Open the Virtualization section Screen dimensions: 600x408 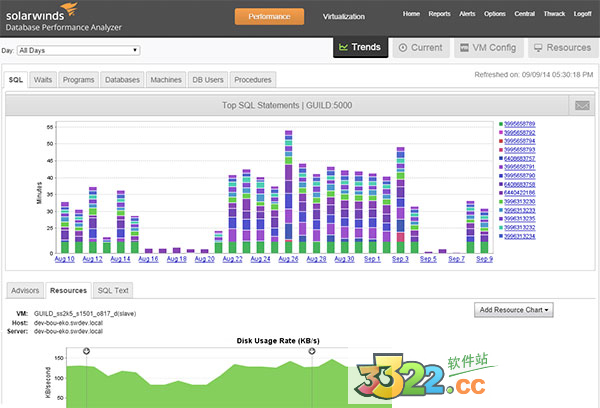click(344, 16)
